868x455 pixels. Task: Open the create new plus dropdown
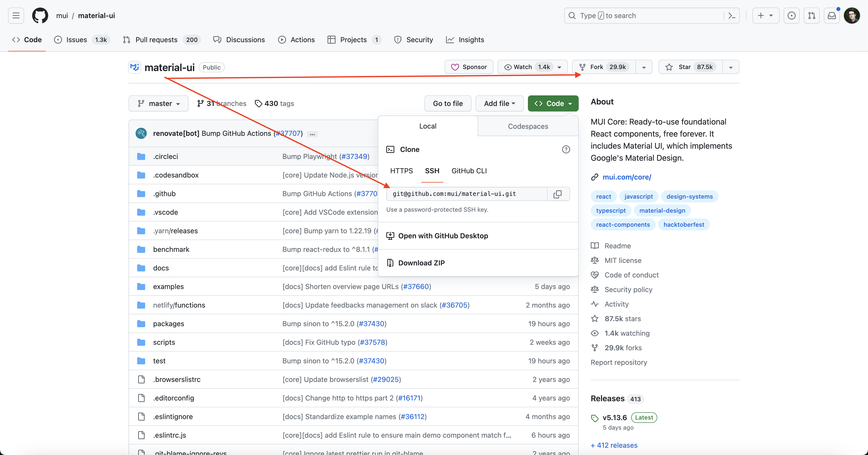click(766, 16)
